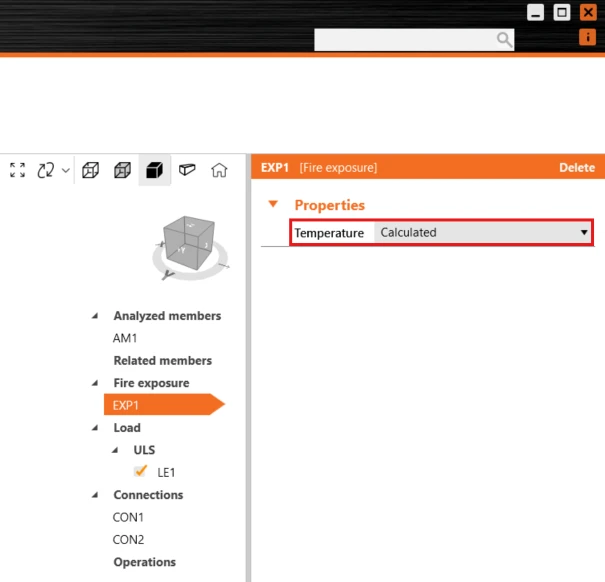The width and height of the screenshot is (605, 582).
Task: Toggle the LE1 load checkbox
Action: pos(140,471)
